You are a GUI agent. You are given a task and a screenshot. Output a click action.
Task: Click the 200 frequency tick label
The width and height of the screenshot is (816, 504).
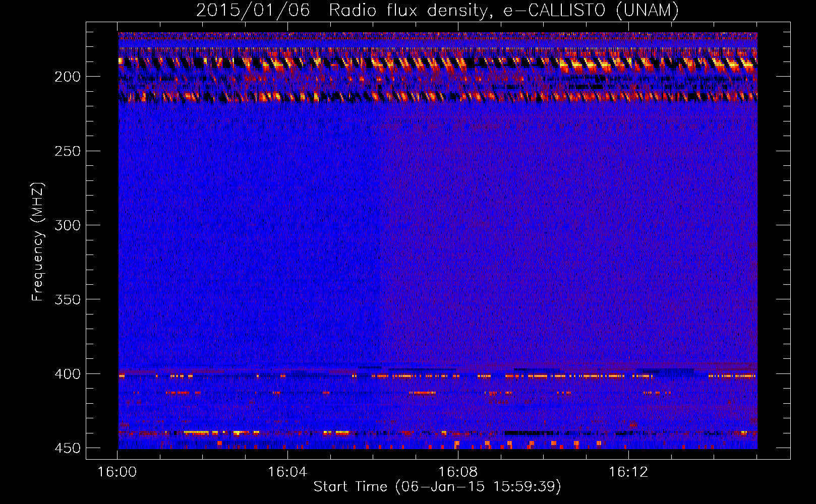[68, 77]
